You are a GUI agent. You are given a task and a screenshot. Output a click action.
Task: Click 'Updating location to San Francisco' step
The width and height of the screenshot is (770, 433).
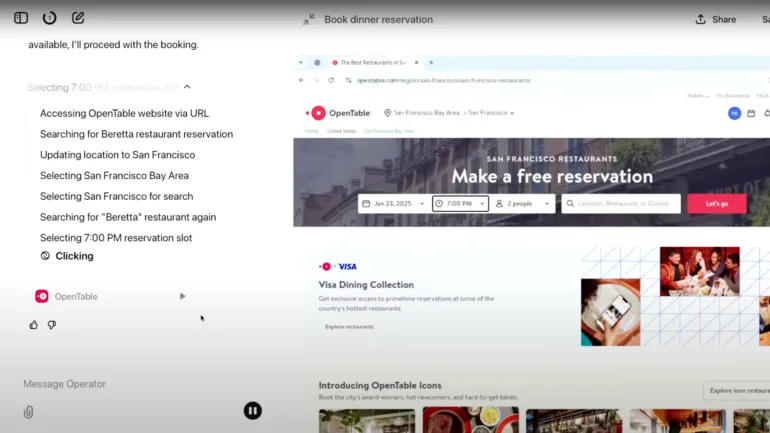pyautogui.click(x=117, y=155)
